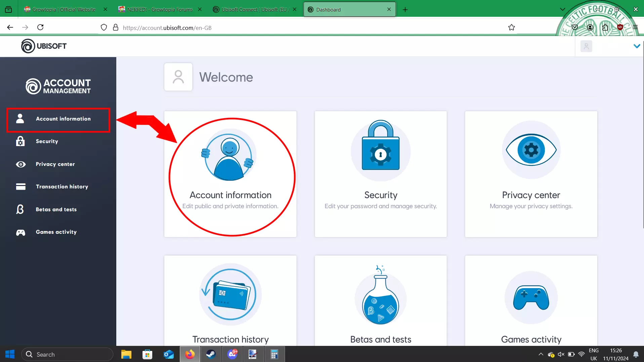Click the battery tray icon

point(571,354)
